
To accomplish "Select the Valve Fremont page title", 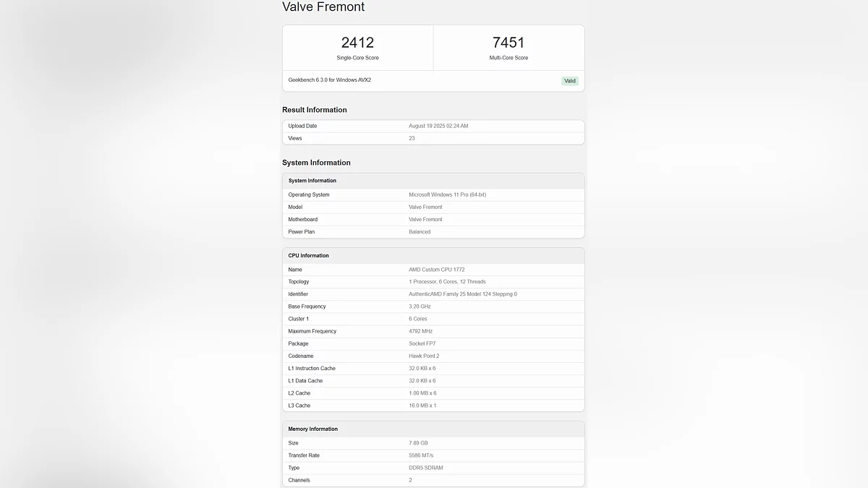I will click(x=323, y=7).
